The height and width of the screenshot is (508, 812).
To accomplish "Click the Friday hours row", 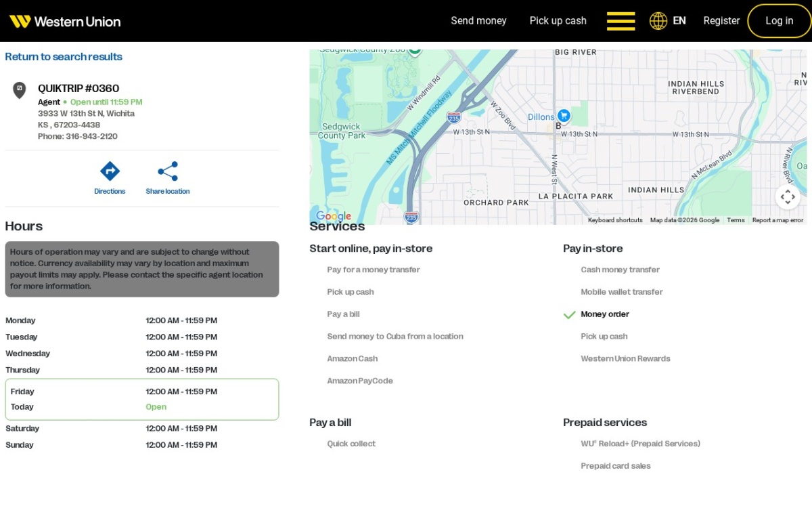I will (142, 391).
